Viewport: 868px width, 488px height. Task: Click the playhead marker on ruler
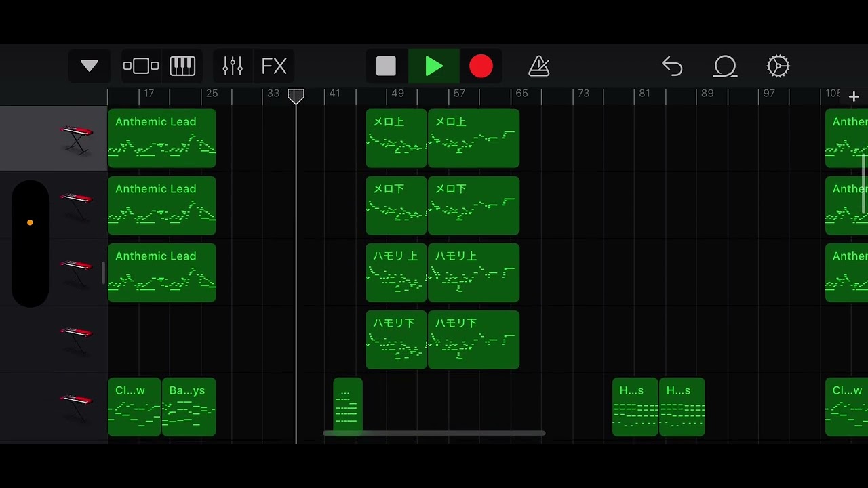click(296, 96)
